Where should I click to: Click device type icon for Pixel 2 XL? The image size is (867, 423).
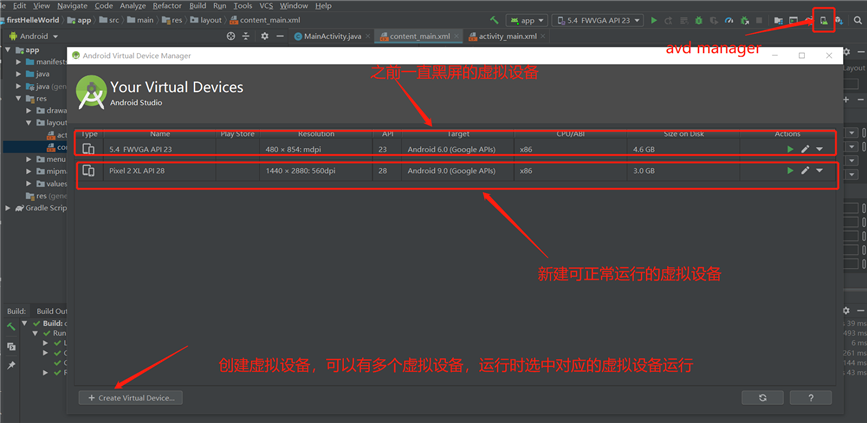[x=88, y=171]
